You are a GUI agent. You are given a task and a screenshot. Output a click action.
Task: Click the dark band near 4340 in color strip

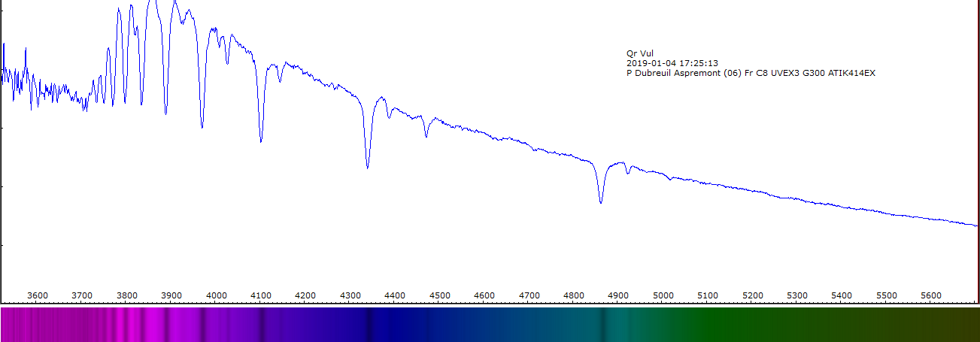(x=369, y=324)
